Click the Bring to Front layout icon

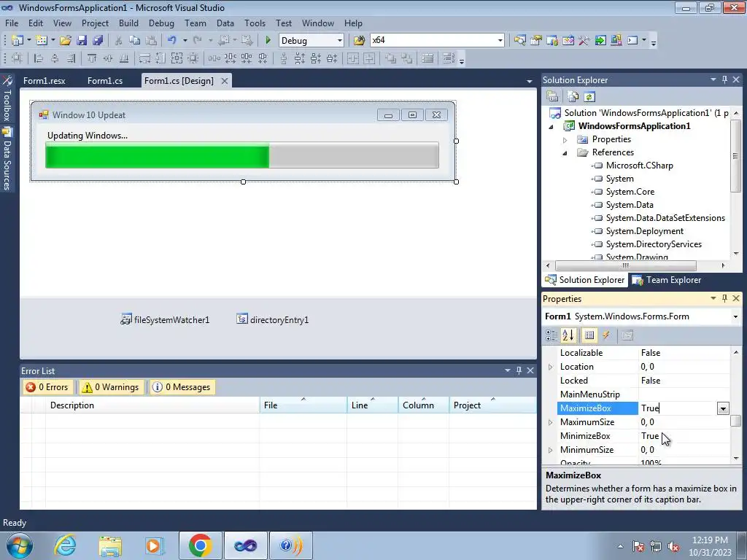click(x=391, y=58)
